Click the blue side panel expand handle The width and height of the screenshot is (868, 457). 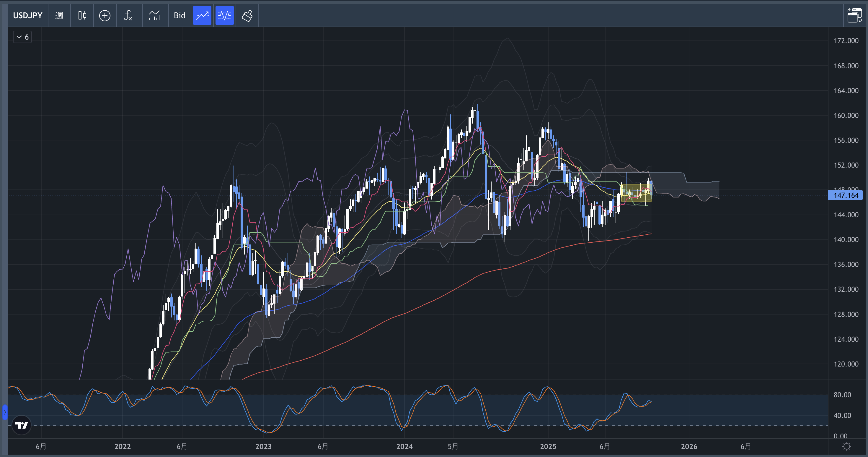[x=5, y=412]
